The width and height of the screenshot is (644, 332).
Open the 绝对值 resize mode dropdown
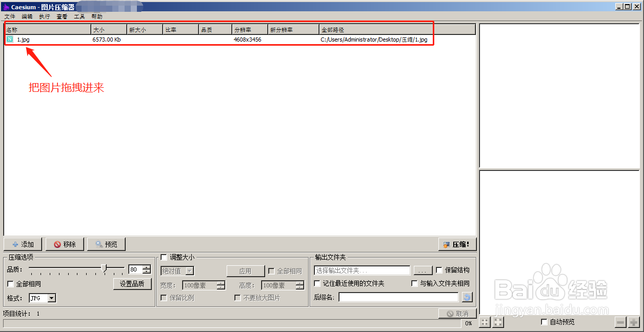coord(177,271)
